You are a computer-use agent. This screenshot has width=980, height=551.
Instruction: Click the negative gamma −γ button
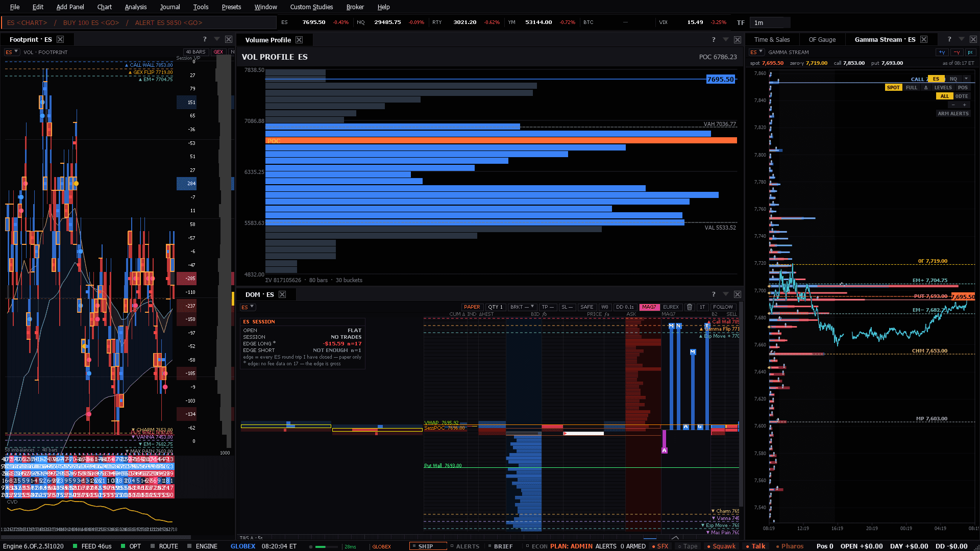point(957,52)
